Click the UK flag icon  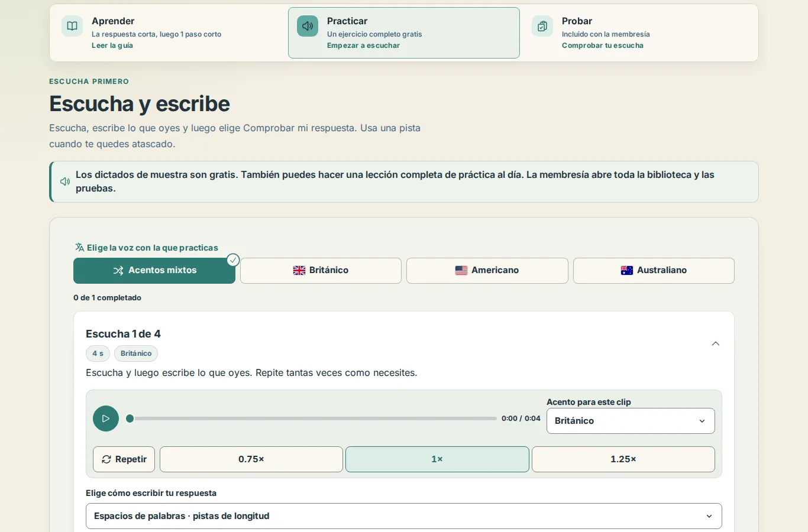click(x=299, y=270)
